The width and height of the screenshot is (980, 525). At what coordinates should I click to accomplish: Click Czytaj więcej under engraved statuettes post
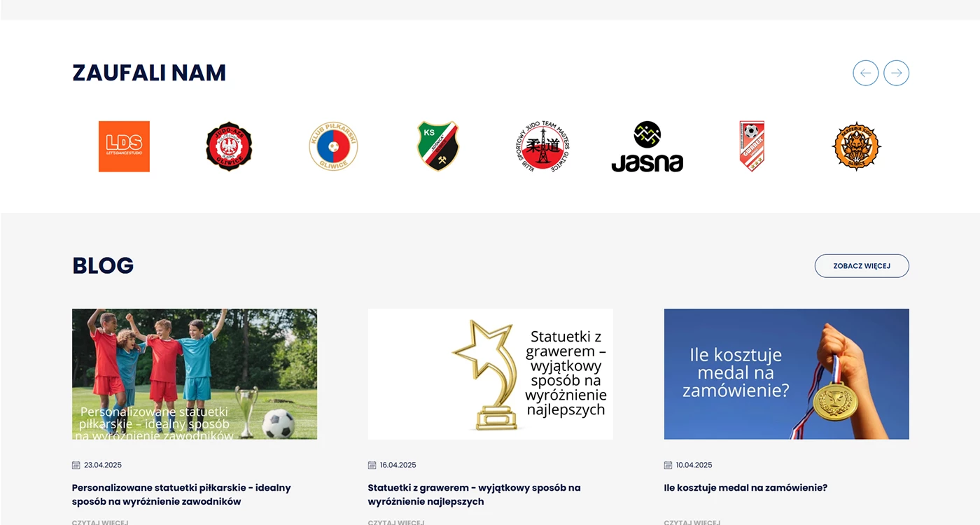(396, 522)
